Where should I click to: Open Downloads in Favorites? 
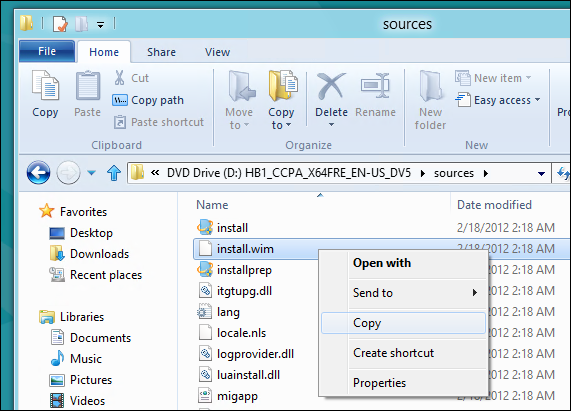click(89, 254)
